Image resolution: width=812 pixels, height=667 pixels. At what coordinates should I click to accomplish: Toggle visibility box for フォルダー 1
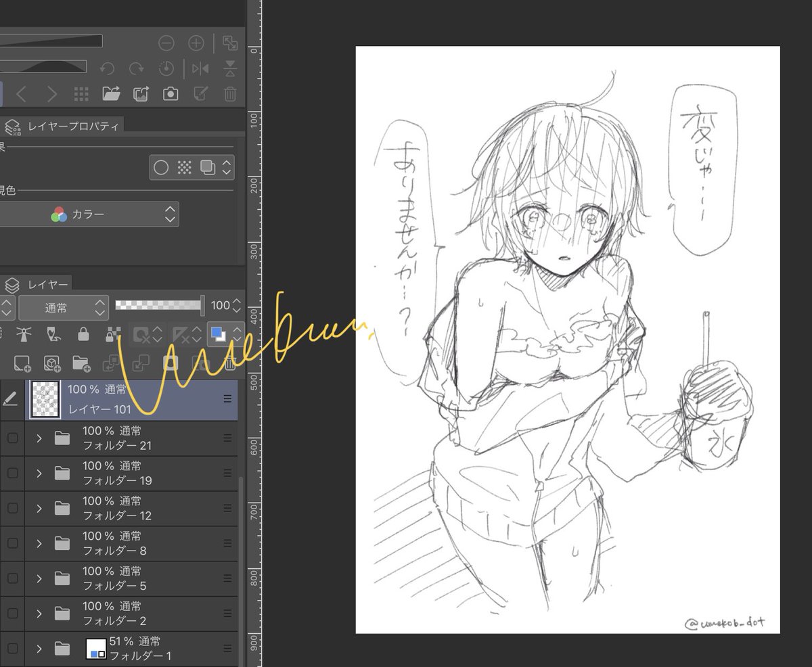pos(12,649)
